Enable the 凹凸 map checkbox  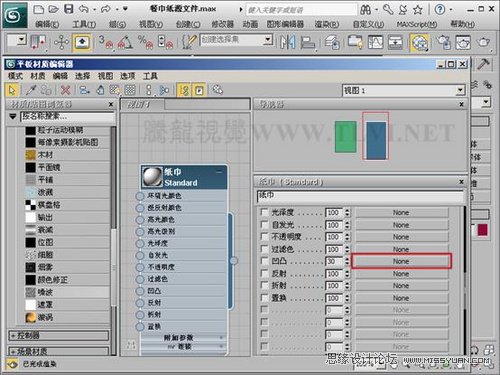264,261
